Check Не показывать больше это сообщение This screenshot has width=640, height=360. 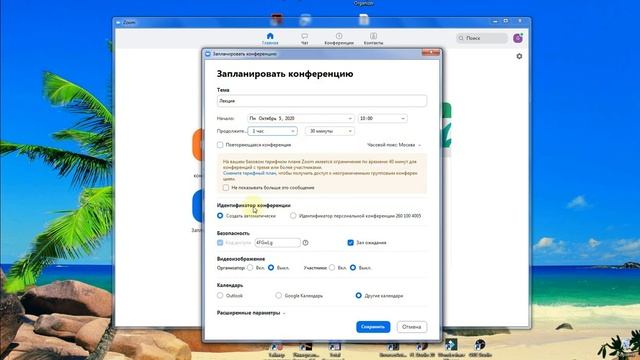coord(226,188)
